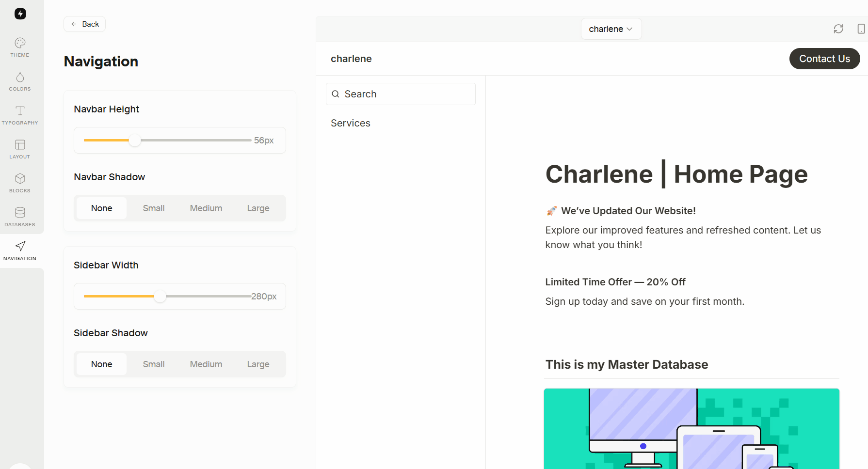Set Sidebar Shadow to Medium

pyautogui.click(x=206, y=364)
